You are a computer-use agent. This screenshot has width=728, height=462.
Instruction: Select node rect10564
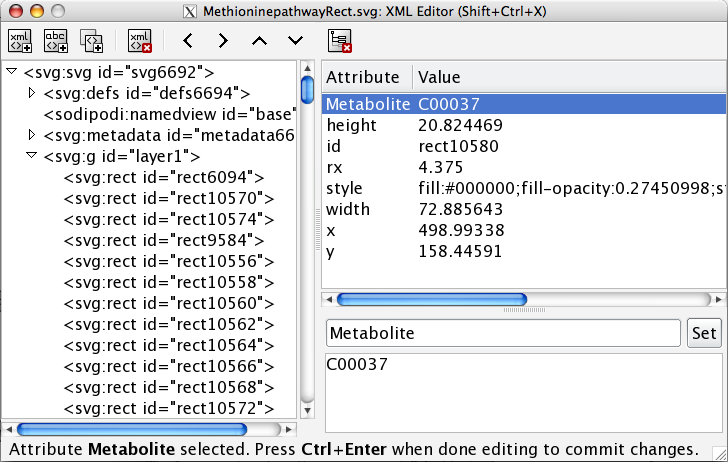(x=169, y=345)
